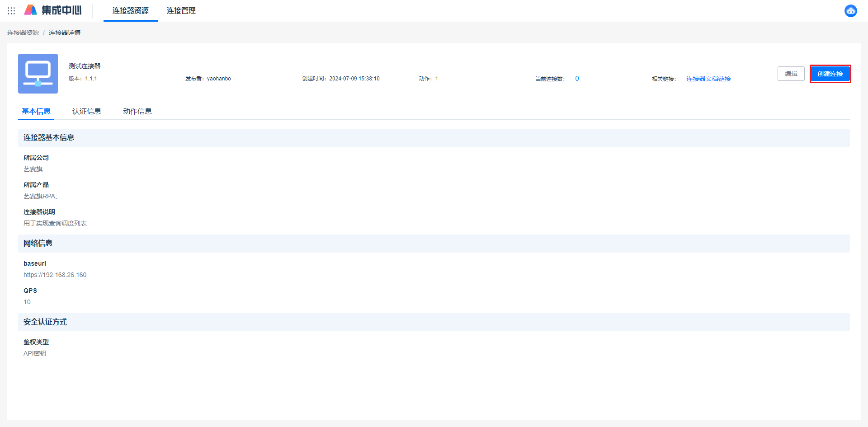Viewport: 868px width, 427px height.
Task: Click the current connection count 0
Action: (x=577, y=79)
